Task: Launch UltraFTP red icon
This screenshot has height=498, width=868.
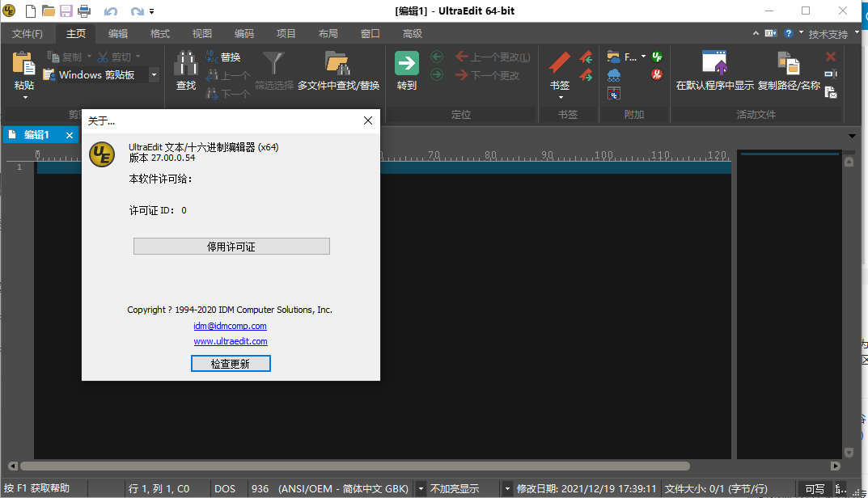Action: coord(657,74)
